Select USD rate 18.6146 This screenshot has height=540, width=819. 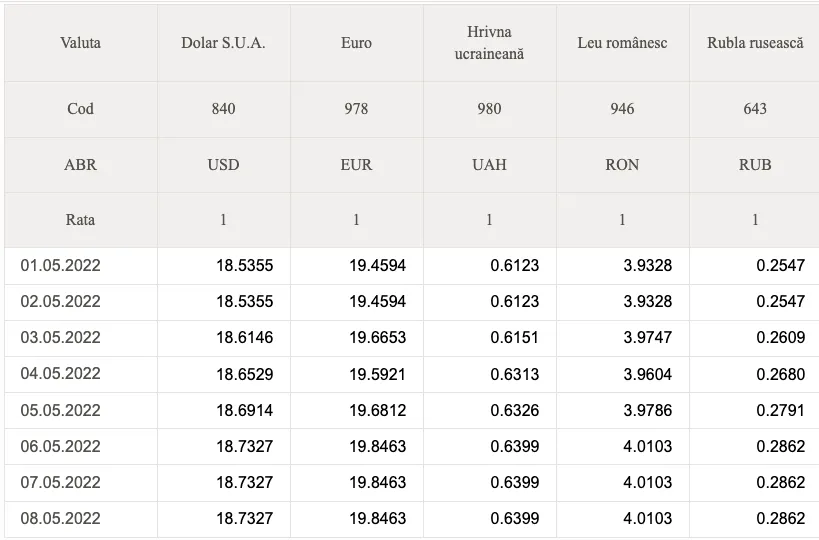(x=244, y=337)
